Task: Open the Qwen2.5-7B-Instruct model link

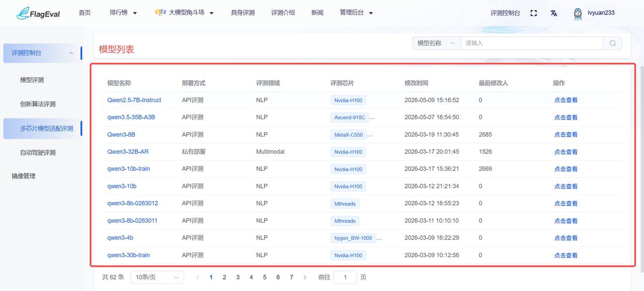Action: click(134, 100)
